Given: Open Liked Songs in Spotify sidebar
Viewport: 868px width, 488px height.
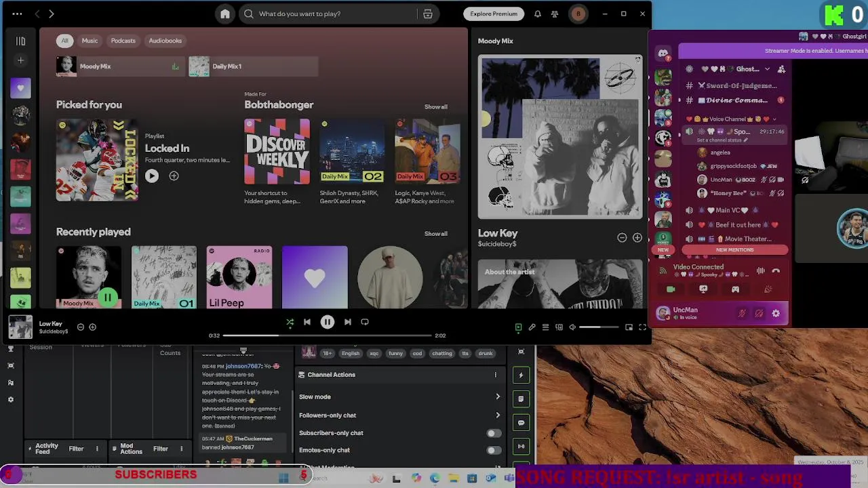Looking at the screenshot, I should click(x=20, y=87).
